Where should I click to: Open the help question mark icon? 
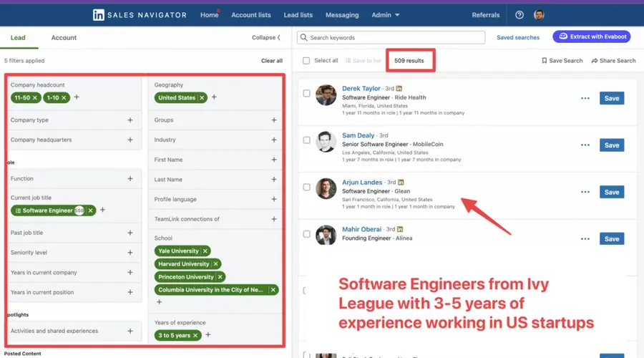(519, 15)
